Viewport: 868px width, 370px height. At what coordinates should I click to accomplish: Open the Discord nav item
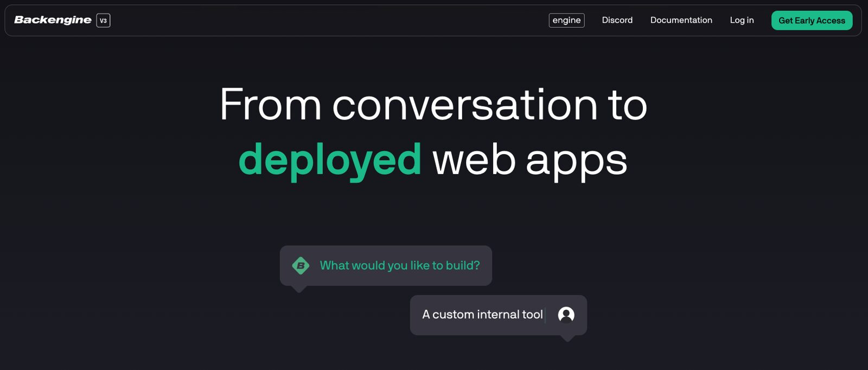(617, 20)
